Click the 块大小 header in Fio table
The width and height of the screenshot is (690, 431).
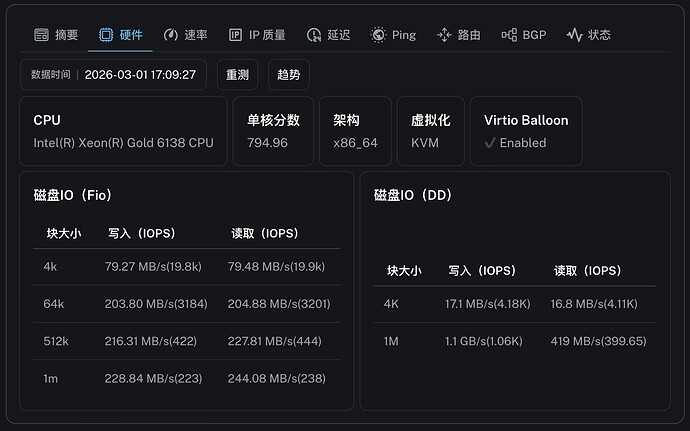point(64,233)
